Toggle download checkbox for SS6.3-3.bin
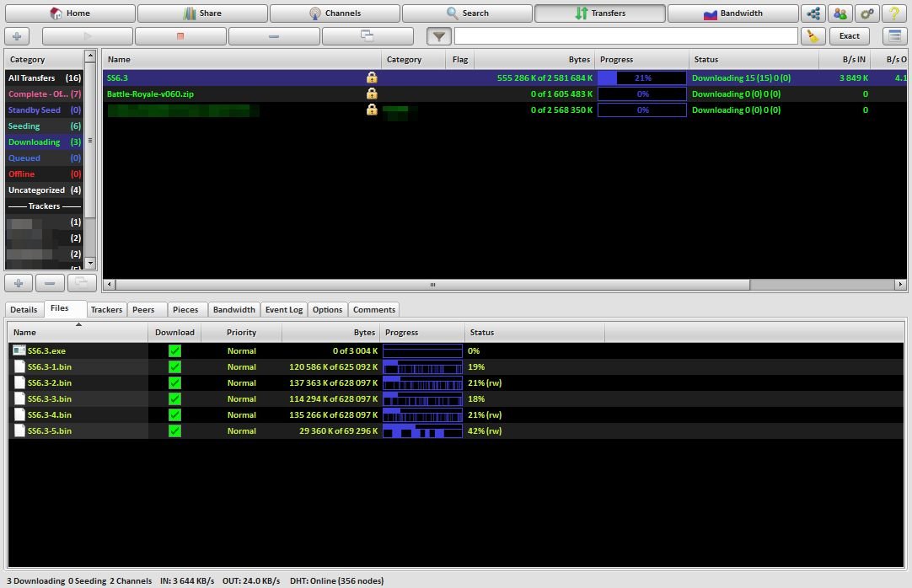Viewport: 912px width, 588px height. [x=174, y=399]
